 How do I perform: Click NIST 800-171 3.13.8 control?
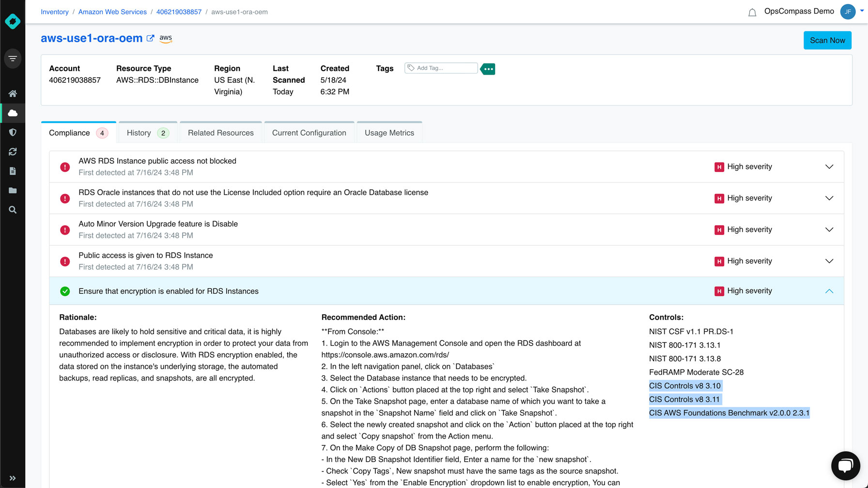[x=685, y=359]
